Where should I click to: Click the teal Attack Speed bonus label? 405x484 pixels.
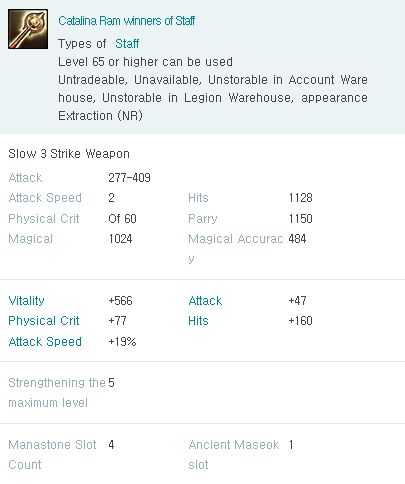(45, 342)
